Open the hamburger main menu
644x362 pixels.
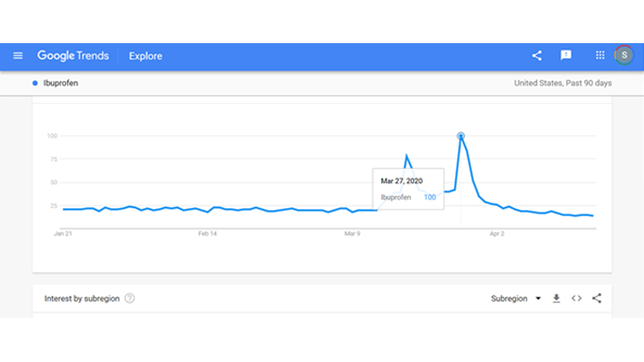(x=18, y=56)
